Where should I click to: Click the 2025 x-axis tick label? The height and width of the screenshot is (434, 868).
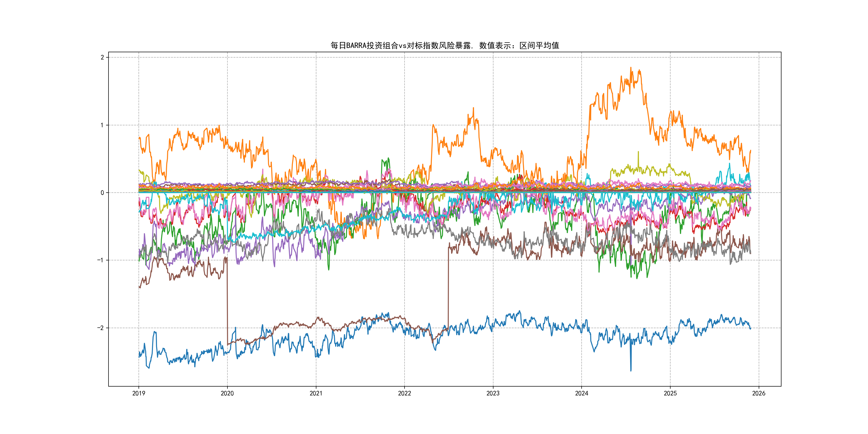point(670,393)
